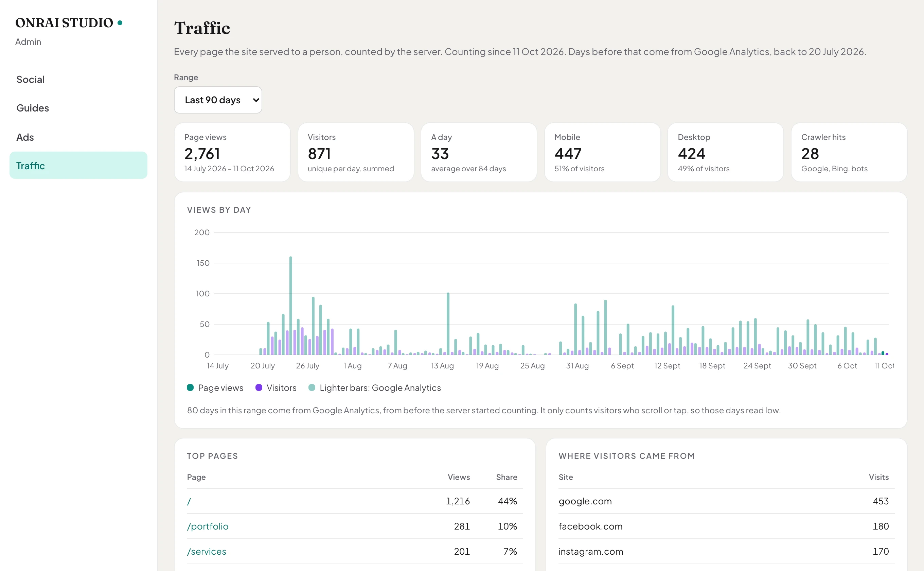
Task: Click the Page views 2,761 card
Action: tap(232, 152)
